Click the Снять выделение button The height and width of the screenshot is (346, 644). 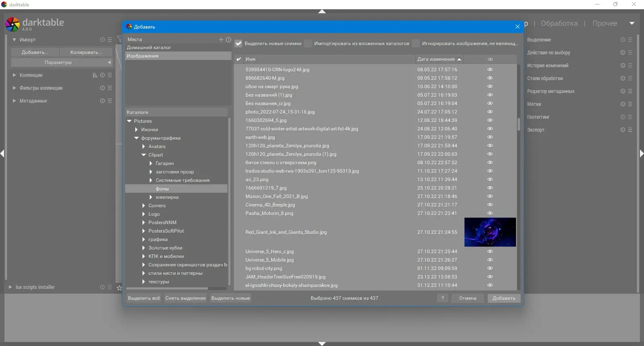[186, 298]
